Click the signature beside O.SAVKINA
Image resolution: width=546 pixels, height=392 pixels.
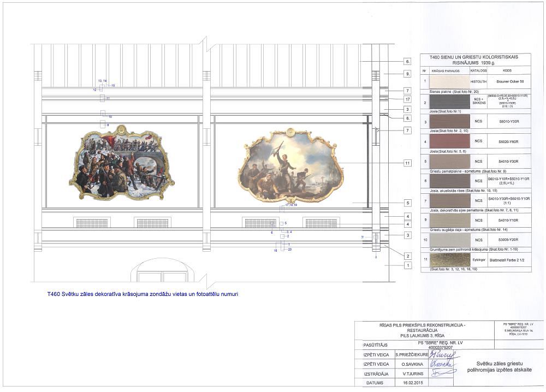pos(442,364)
